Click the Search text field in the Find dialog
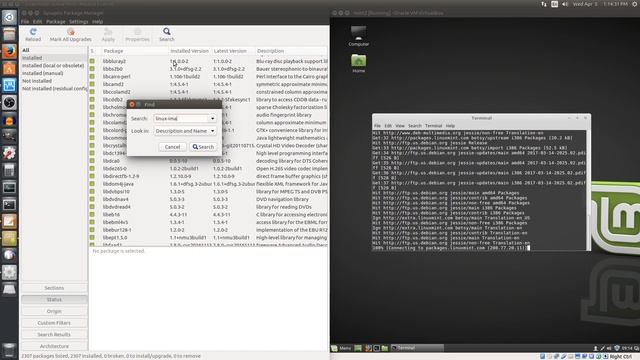 click(181, 118)
